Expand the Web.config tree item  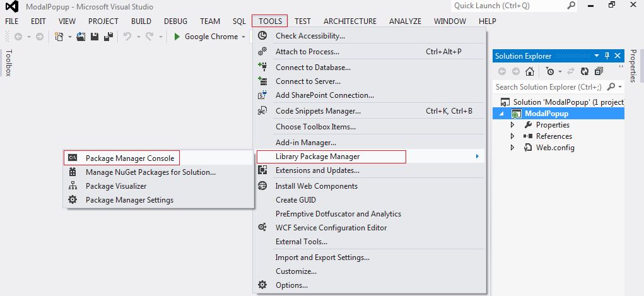[x=512, y=148]
